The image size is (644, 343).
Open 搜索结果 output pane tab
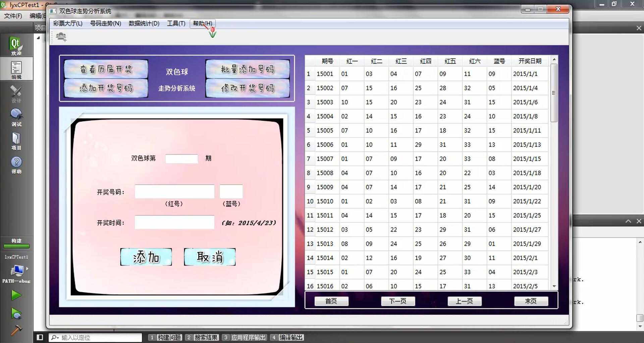pos(202,337)
